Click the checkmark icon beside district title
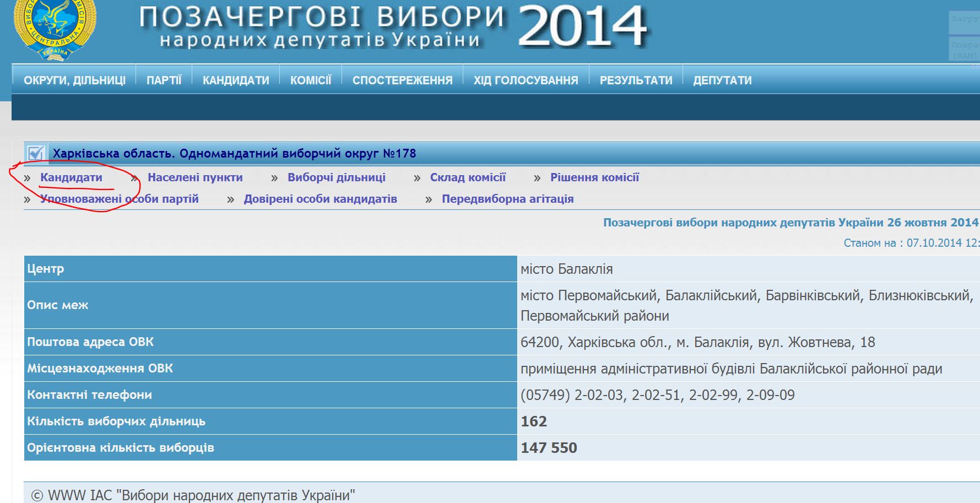The image size is (980, 503). tap(36, 153)
